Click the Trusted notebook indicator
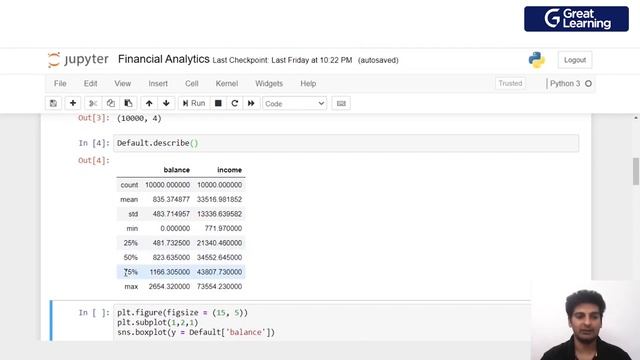This screenshot has width=640, height=360. [x=510, y=83]
